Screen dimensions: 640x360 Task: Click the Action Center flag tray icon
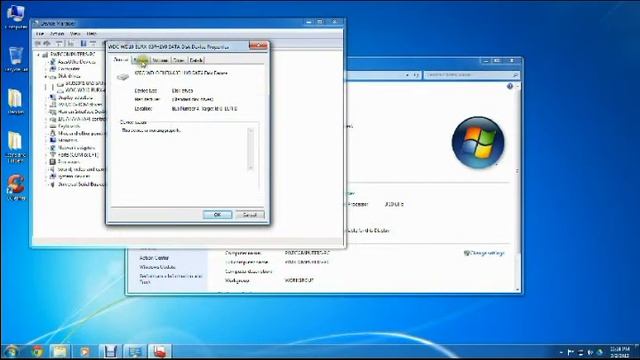571,352
